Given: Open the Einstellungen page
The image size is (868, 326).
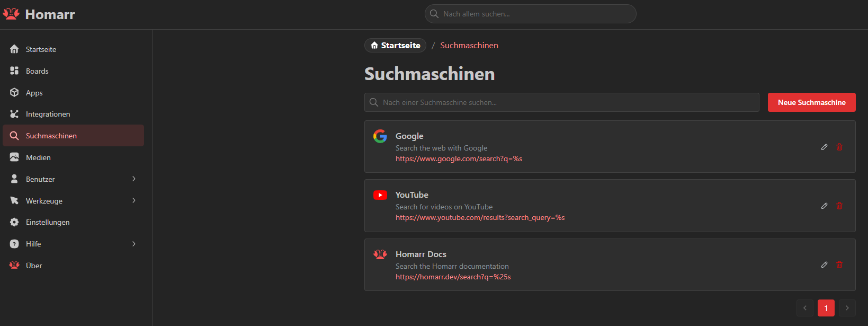Looking at the screenshot, I should [x=48, y=222].
